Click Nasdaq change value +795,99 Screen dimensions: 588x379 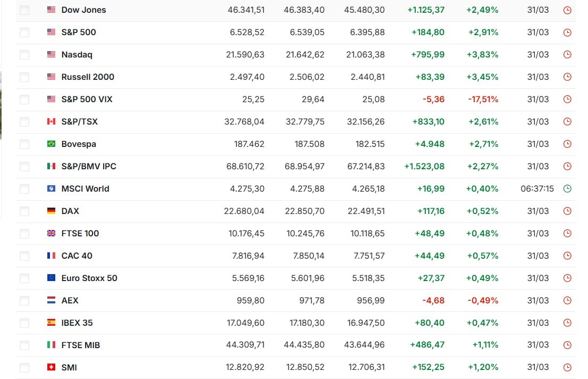tap(427, 54)
